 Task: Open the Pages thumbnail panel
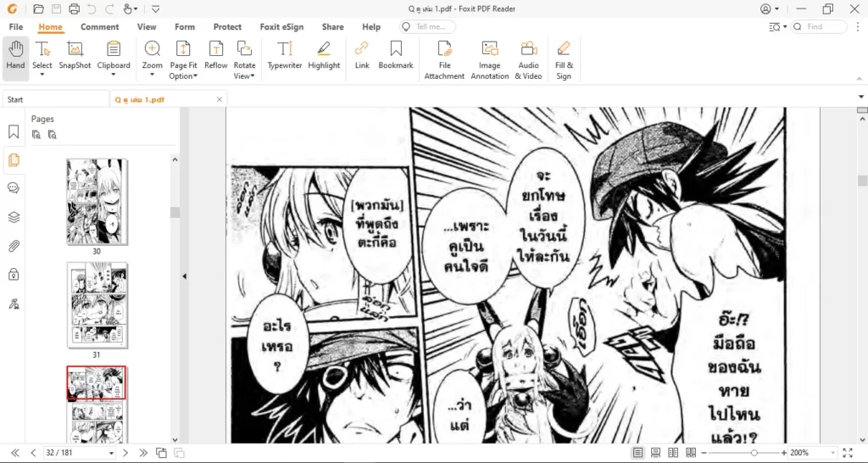(x=14, y=160)
